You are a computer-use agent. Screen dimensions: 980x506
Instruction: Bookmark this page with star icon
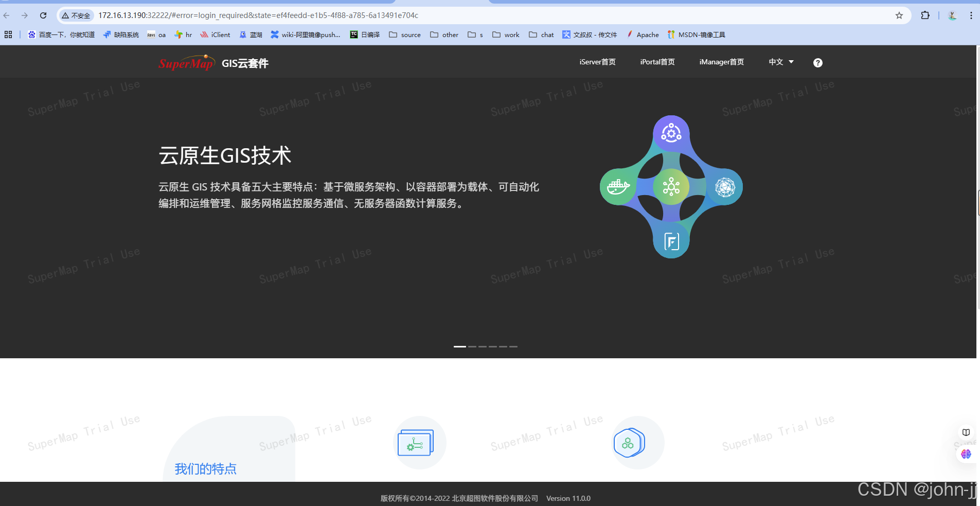(x=899, y=15)
